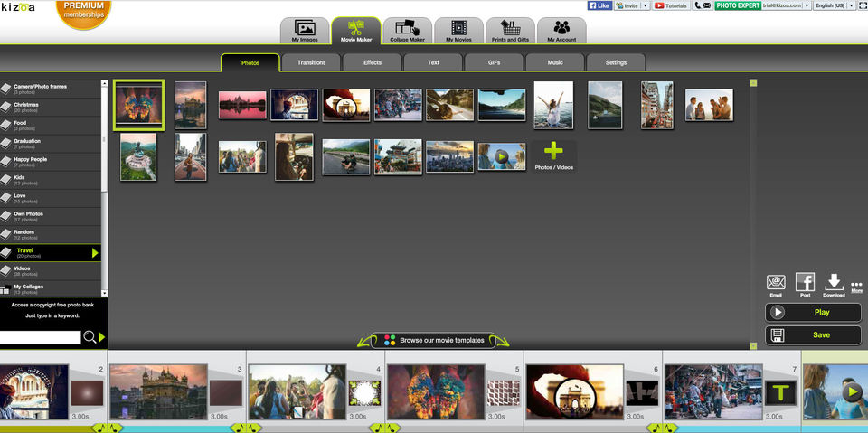The width and height of the screenshot is (868, 433).
Task: Click the frame effect icon on slide 4
Action: click(x=364, y=393)
